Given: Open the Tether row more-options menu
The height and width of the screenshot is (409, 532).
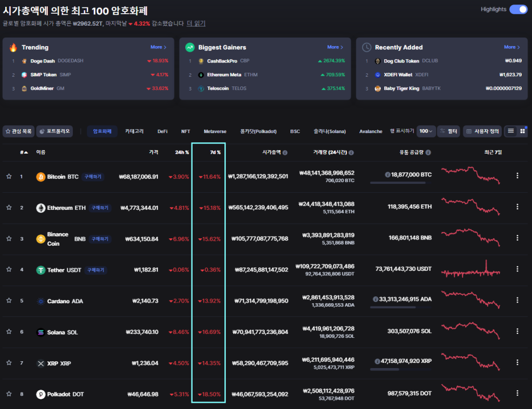Looking at the screenshot, I should point(517,268).
